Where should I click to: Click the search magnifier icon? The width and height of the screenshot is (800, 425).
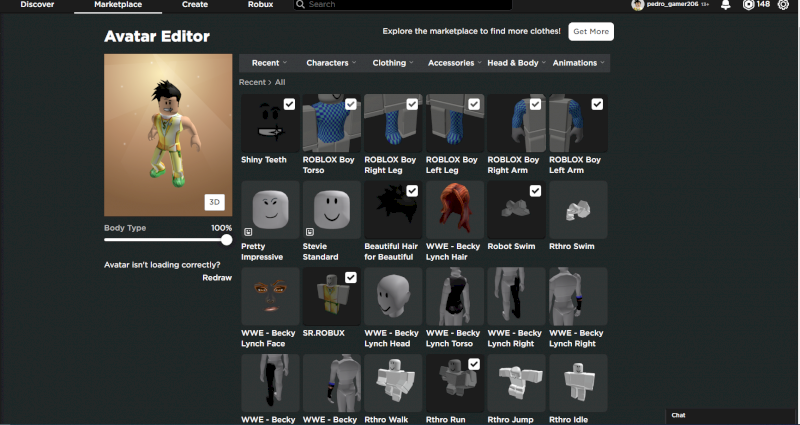[301, 5]
